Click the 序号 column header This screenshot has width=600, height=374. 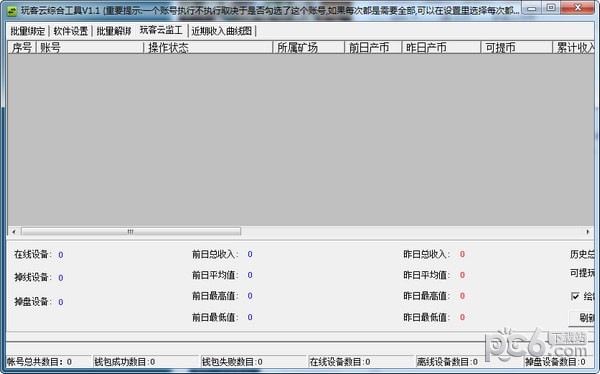tap(22, 47)
